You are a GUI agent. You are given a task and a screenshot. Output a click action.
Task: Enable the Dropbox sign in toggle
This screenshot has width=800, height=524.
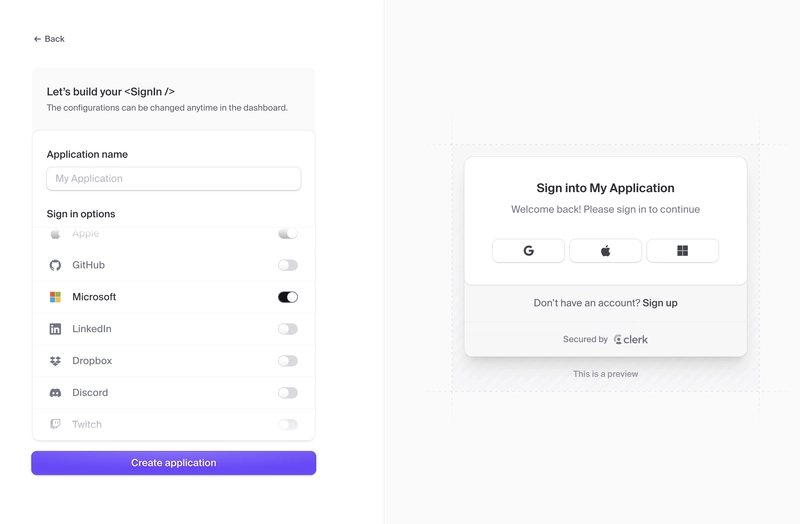[288, 361]
